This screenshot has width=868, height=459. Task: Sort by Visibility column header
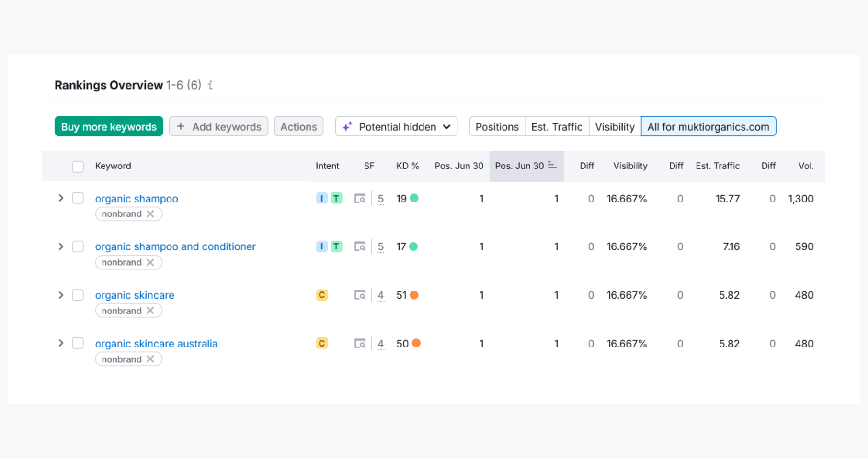(x=630, y=166)
